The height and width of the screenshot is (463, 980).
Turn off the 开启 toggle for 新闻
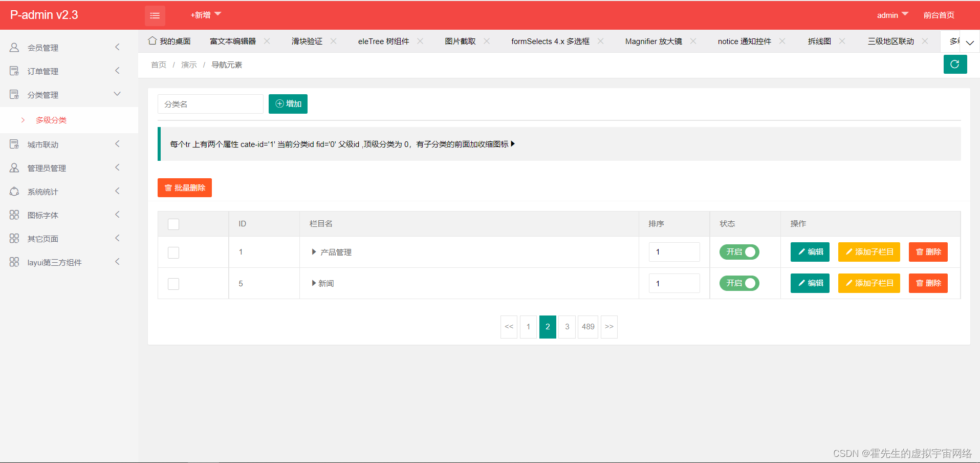tap(739, 283)
